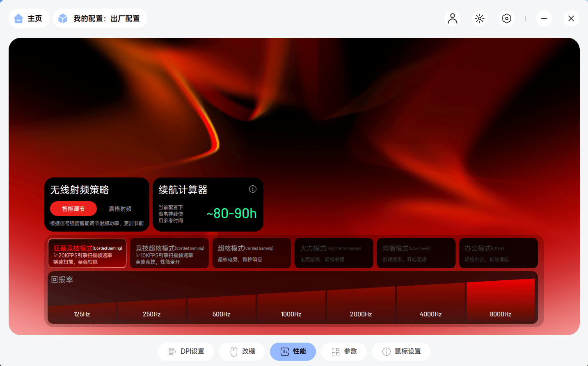Select the DPI设置 icon in bottom bar
Screen dimensions: 588x366
pyautogui.click(x=172, y=351)
